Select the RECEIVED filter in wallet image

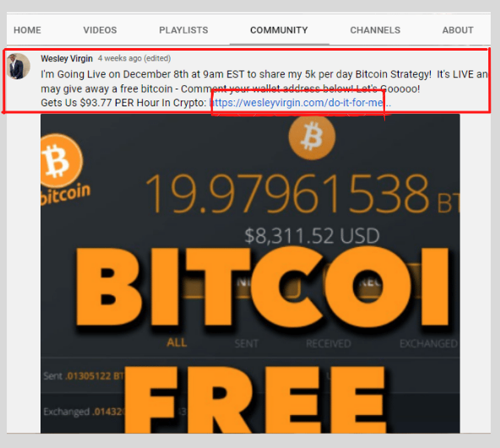click(329, 343)
